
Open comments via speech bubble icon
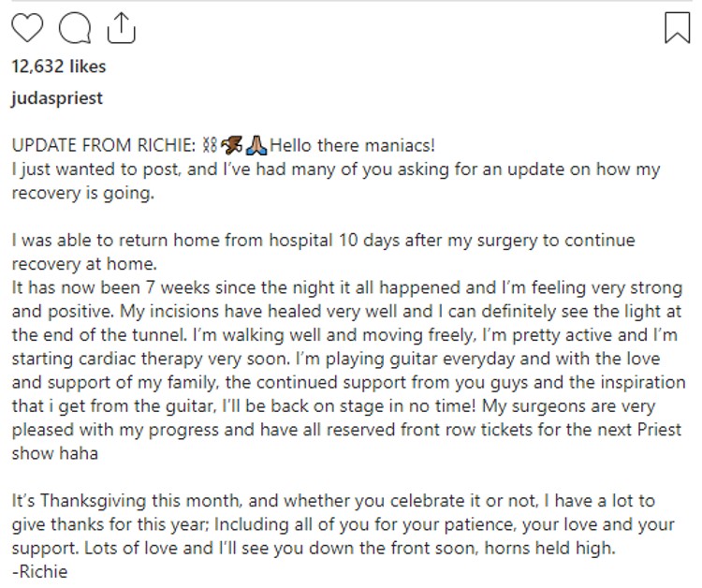pyautogui.click(x=75, y=28)
